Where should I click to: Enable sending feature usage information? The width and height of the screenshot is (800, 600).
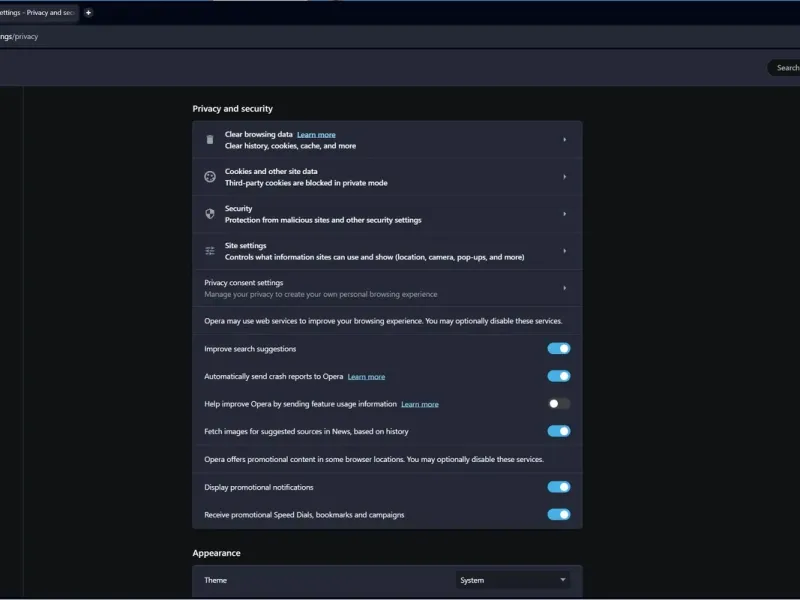[x=559, y=404]
